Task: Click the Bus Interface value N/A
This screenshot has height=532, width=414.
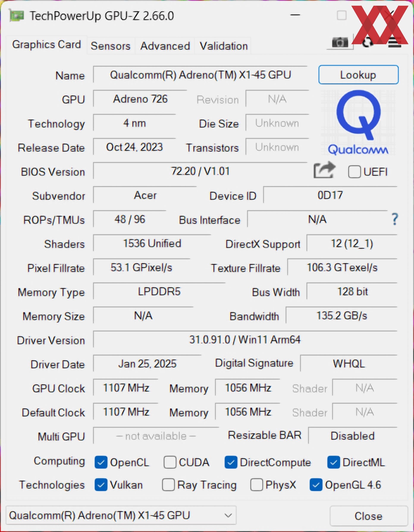Action: click(317, 219)
